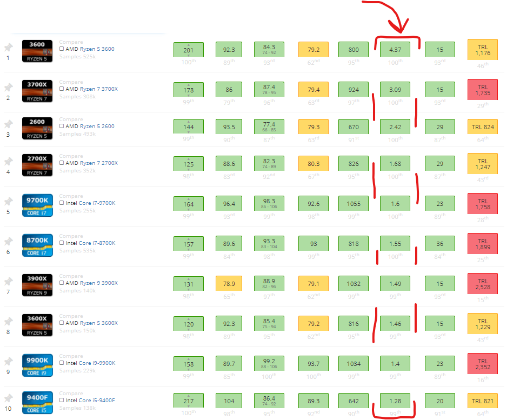Click the 80.3 yellow cell for Ryzen 7 2700X
Viewport: 520px width, 420px height.
pyautogui.click(x=314, y=164)
